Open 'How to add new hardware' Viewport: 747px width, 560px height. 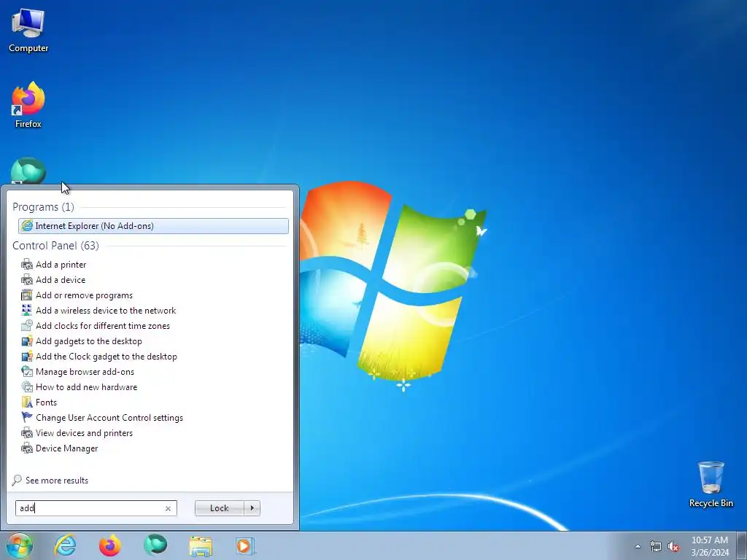[x=86, y=386]
